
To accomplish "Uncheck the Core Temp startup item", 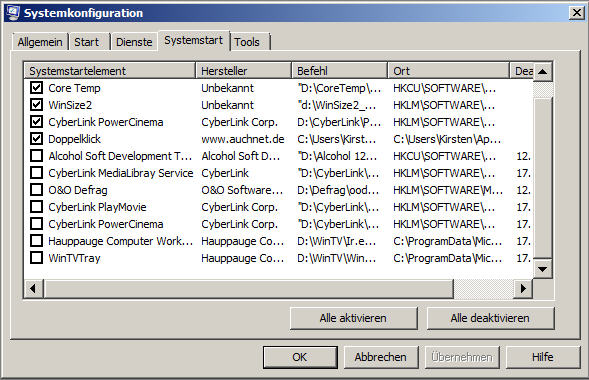I will pyautogui.click(x=36, y=88).
